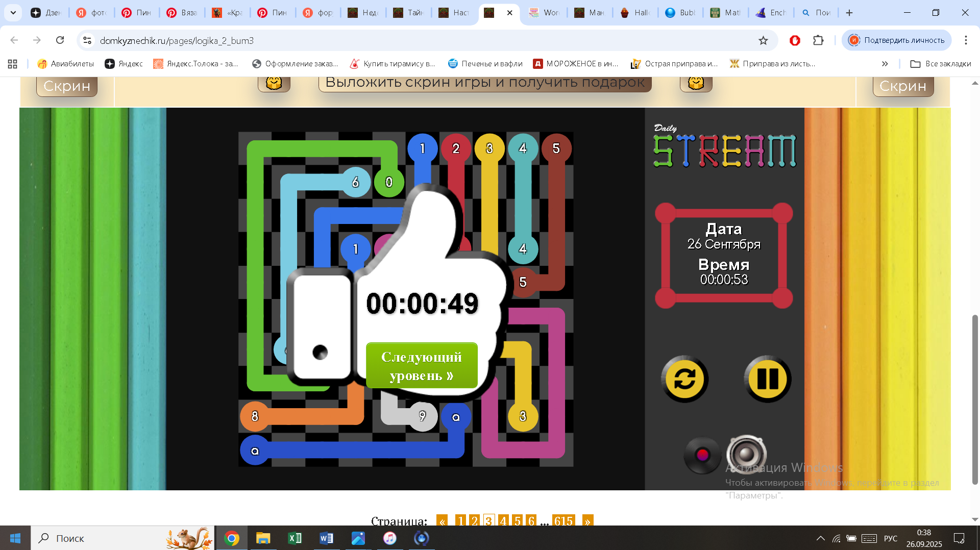The height and width of the screenshot is (550, 980).
Task: Restart the puzzle with the yellow refresh button
Action: 684,379
